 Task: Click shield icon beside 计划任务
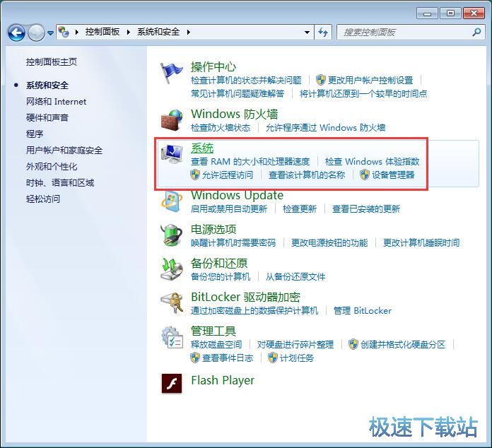click(273, 358)
